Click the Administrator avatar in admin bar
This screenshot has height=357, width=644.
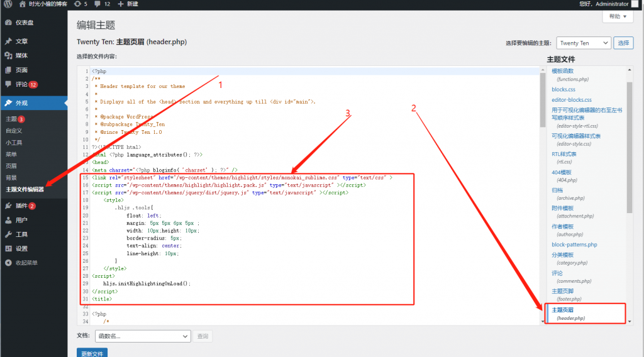coord(635,4)
